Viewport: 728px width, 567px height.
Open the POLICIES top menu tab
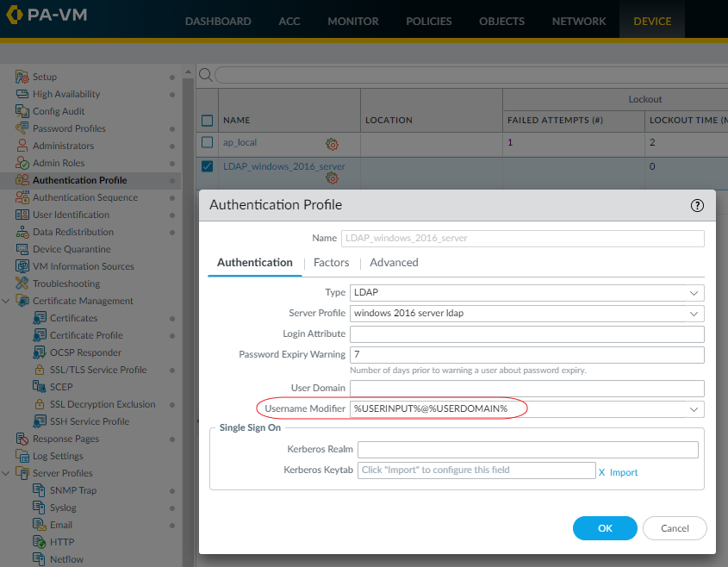(x=429, y=22)
